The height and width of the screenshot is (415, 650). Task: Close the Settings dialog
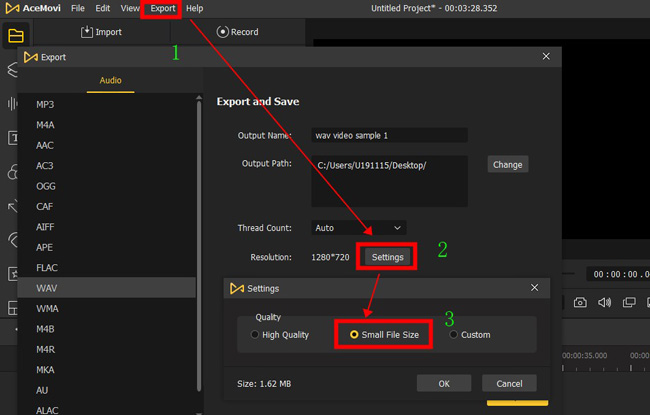click(x=534, y=288)
